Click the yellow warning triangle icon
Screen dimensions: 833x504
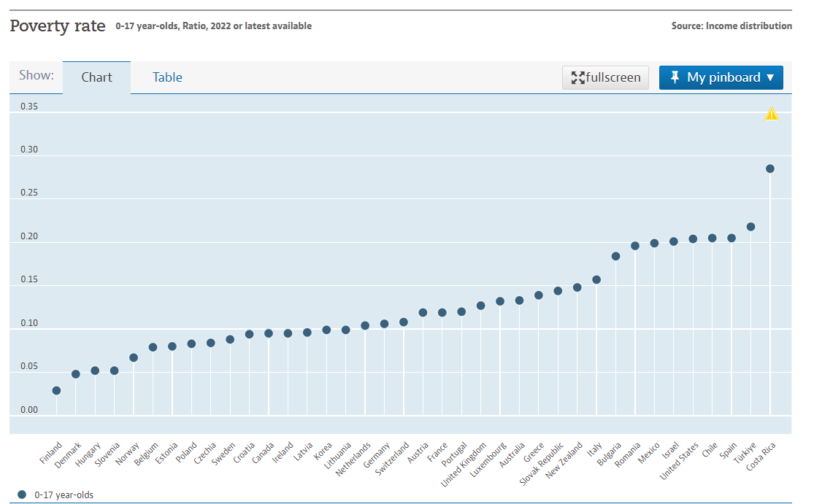772,114
